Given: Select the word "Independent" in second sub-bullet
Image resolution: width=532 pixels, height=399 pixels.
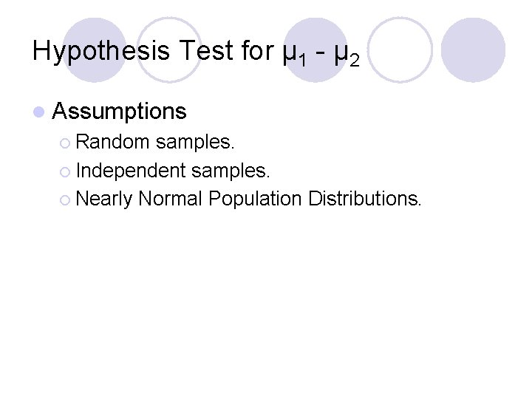Looking at the screenshot, I should [x=131, y=171].
